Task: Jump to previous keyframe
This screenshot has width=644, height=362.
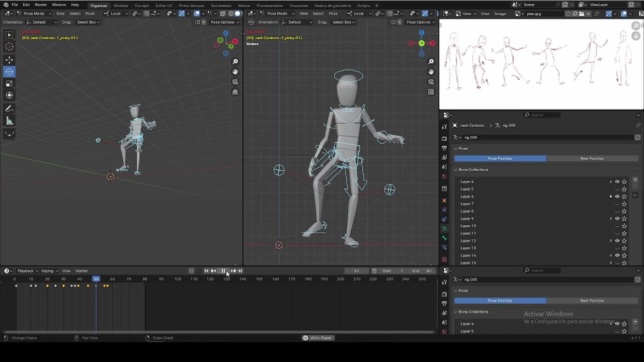Action: 213,271
